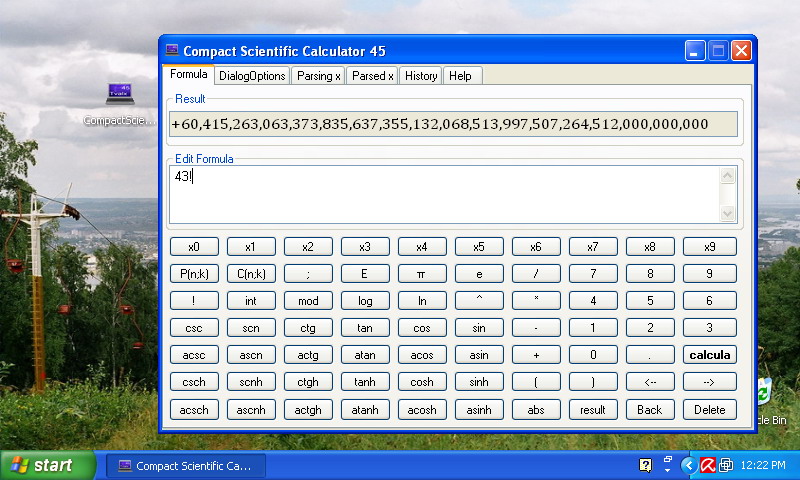This screenshot has width=800, height=480.
Task: Click the help question-mark tray icon
Action: click(x=645, y=465)
